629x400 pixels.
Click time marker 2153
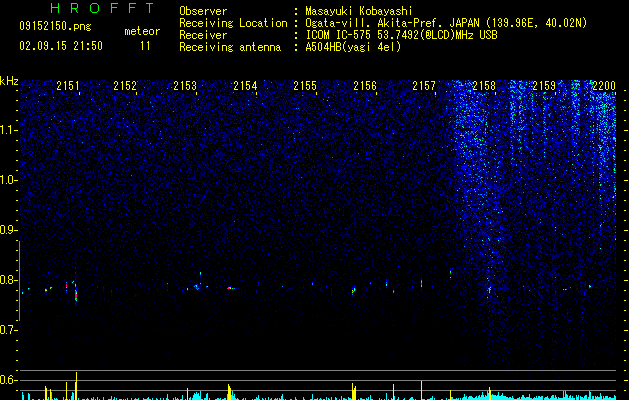[x=185, y=86]
